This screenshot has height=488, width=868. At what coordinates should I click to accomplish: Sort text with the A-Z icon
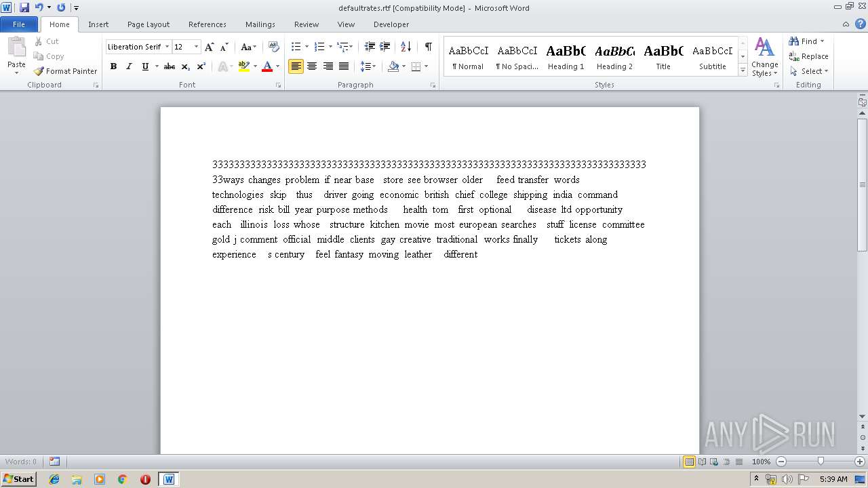coord(406,47)
